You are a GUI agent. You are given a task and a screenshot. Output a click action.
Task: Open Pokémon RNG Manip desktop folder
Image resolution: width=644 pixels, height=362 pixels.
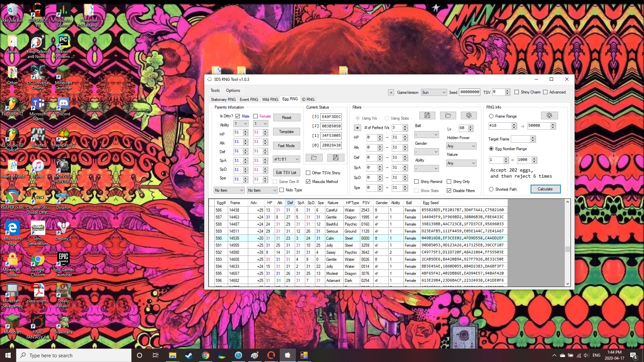point(89,15)
